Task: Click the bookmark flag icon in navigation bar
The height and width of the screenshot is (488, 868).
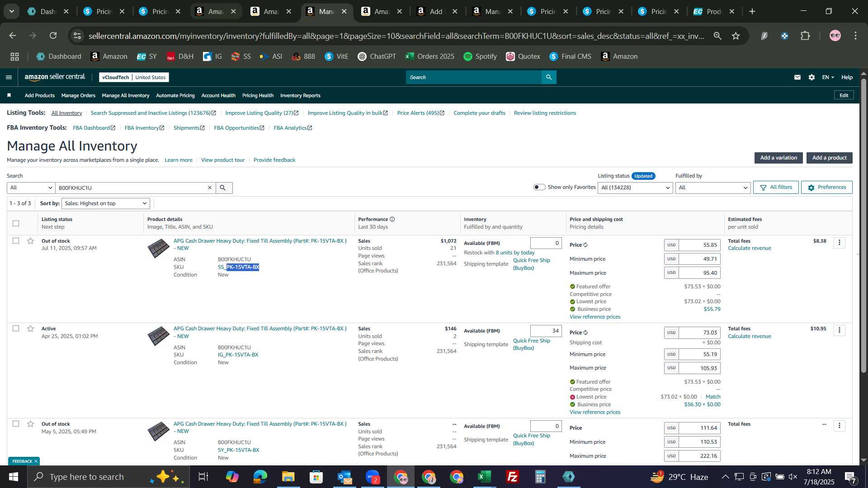Action: coord(9,95)
